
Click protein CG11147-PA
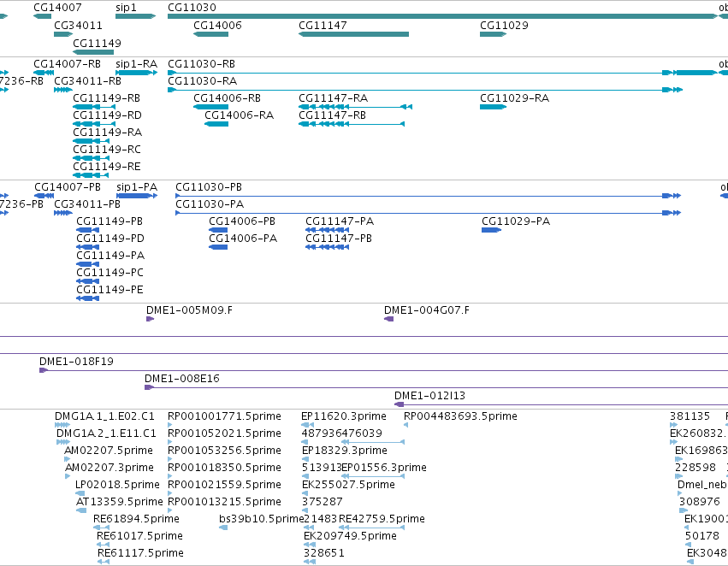coord(328,230)
